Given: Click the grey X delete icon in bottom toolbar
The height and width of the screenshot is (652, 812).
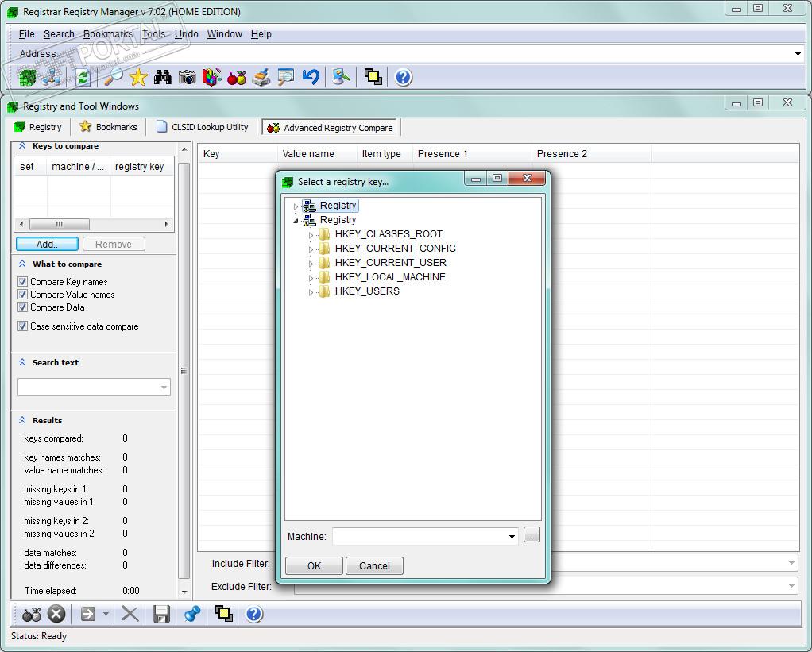Looking at the screenshot, I should point(130,614).
